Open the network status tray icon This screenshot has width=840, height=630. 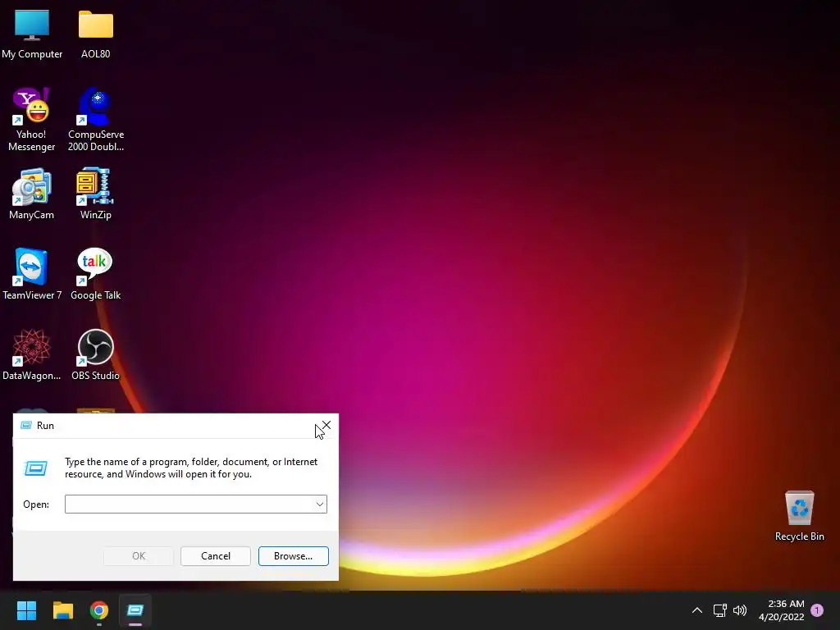point(720,610)
